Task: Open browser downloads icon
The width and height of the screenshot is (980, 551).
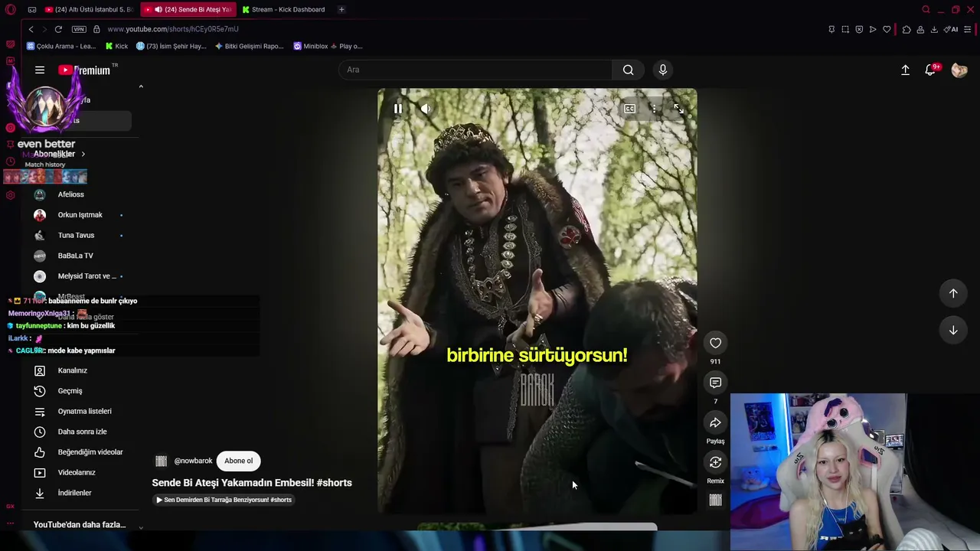Action: (x=934, y=29)
